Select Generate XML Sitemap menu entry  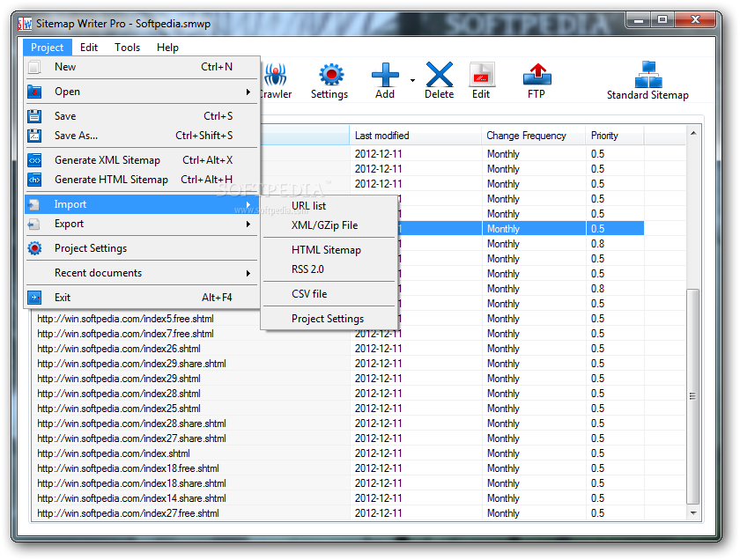142,160
